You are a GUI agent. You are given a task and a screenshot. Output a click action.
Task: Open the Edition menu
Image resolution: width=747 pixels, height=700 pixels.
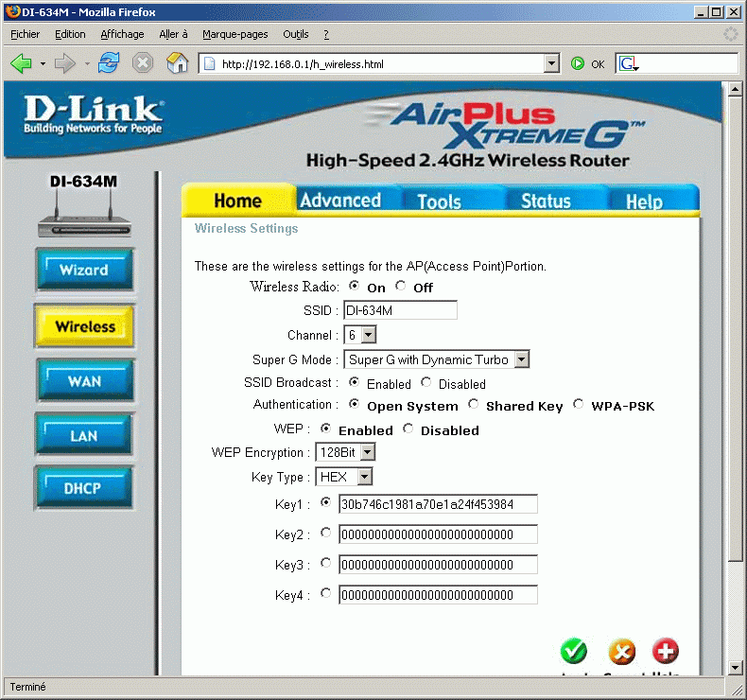tap(70, 34)
